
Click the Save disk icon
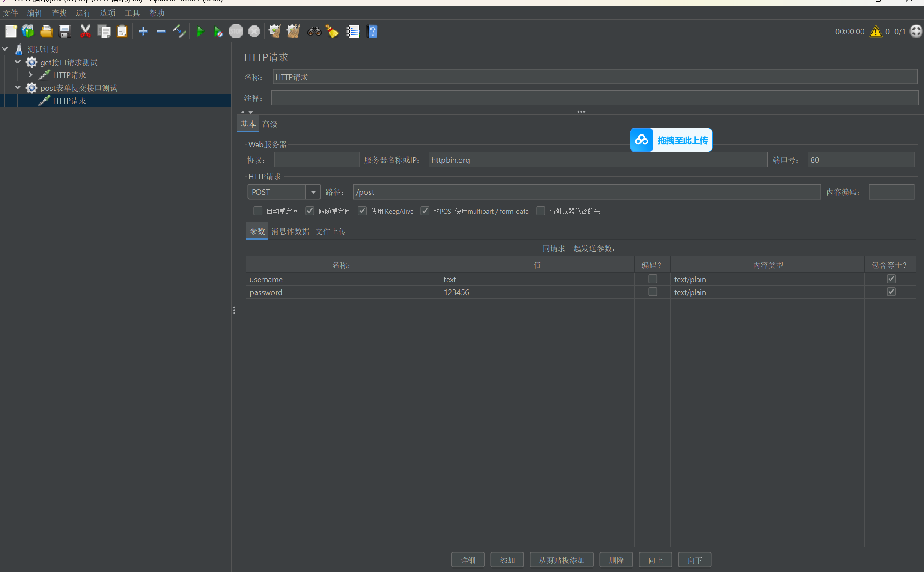65,31
